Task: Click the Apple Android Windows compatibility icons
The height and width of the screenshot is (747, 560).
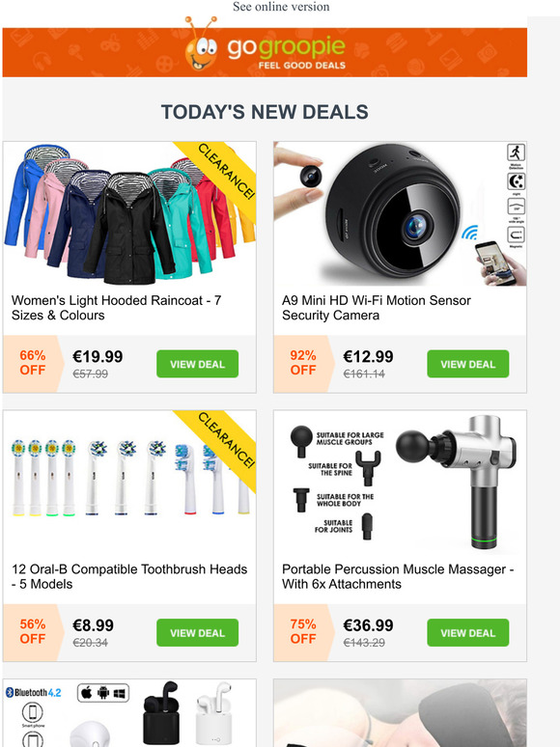Action: point(103,693)
